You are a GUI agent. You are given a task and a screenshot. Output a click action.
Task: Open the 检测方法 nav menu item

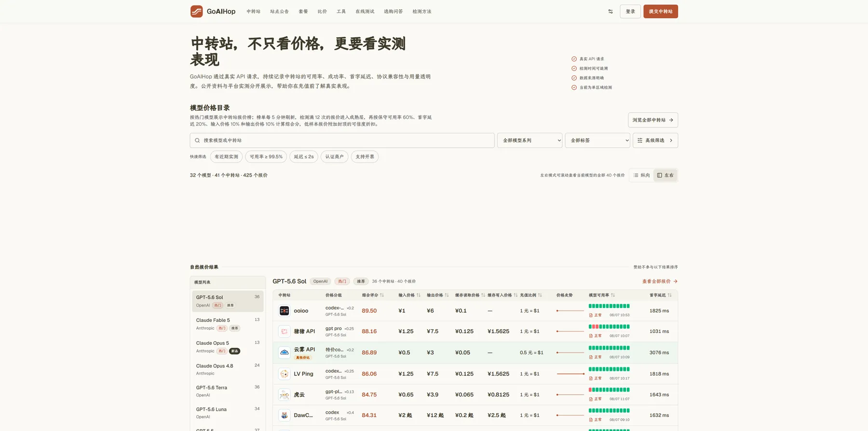421,12
